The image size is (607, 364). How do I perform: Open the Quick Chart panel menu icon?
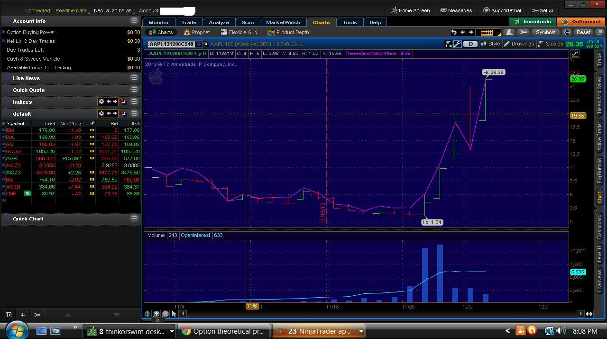[134, 218]
